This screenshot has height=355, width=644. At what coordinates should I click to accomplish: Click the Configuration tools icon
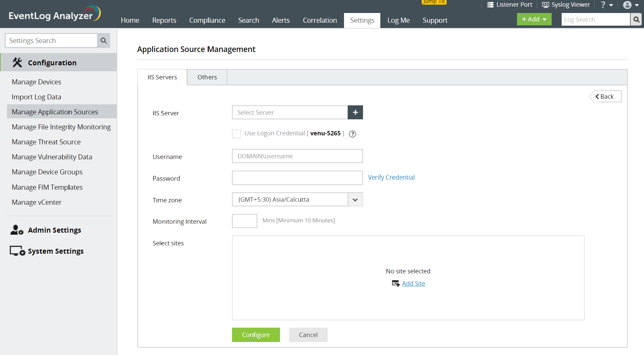(17, 63)
